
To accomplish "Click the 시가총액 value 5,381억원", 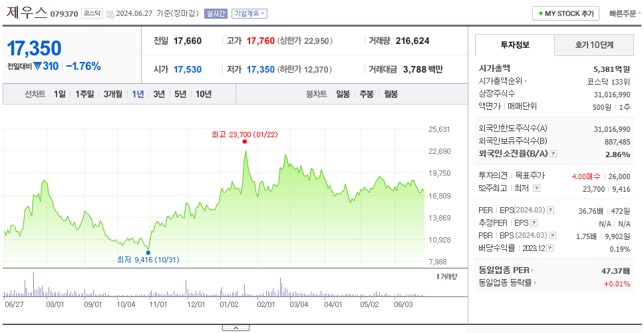I will point(611,69).
